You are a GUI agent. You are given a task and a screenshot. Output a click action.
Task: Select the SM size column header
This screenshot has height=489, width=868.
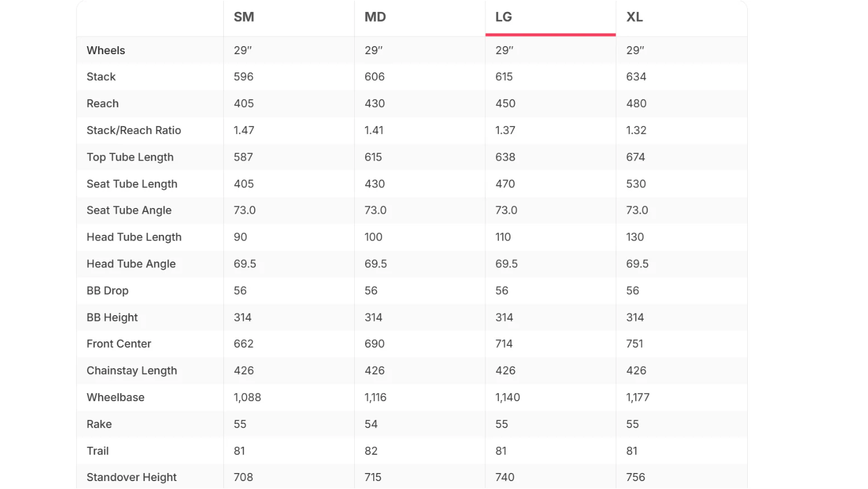(x=244, y=17)
